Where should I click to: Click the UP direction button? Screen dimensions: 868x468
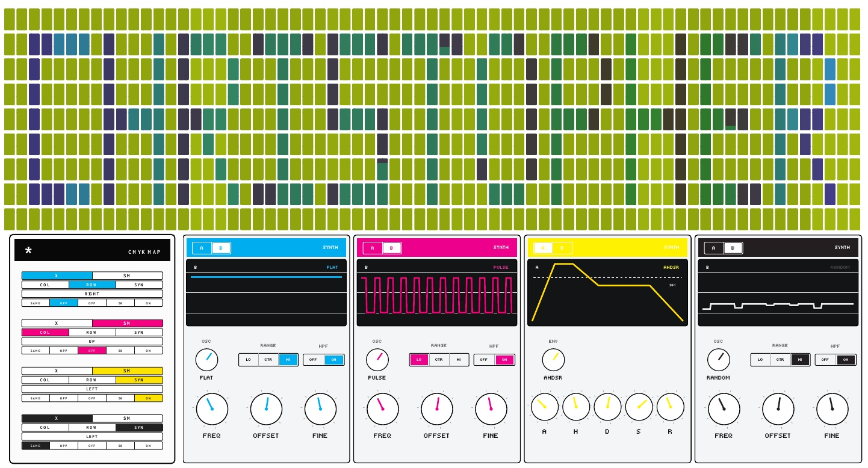(x=92, y=341)
